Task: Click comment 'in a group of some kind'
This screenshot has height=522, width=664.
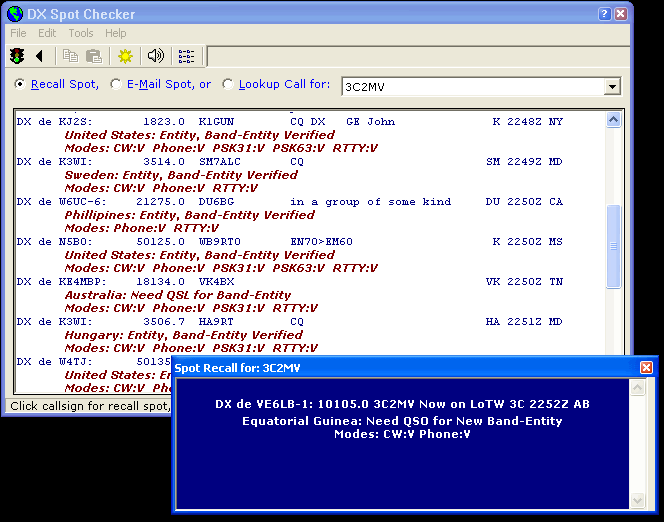Action: pyautogui.click(x=371, y=202)
